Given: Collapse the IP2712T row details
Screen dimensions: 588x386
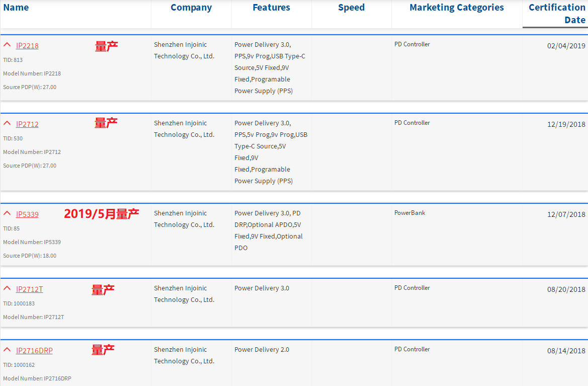Looking at the screenshot, I should [7, 288].
